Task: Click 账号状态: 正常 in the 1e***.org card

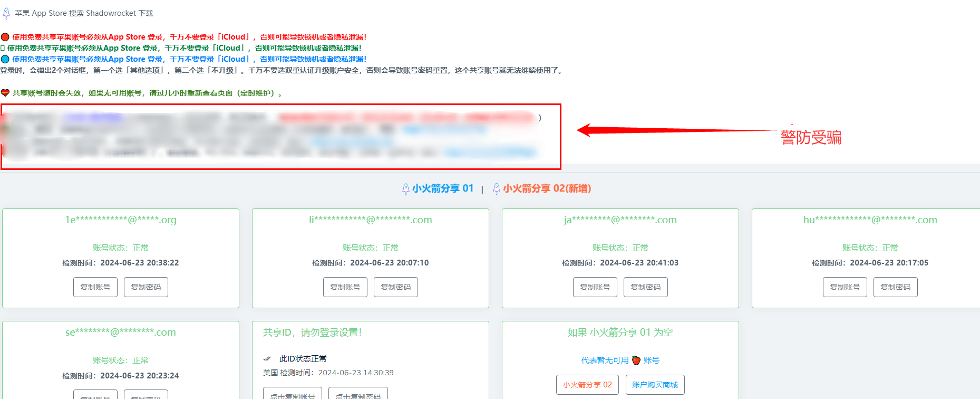Action: pyautogui.click(x=121, y=248)
